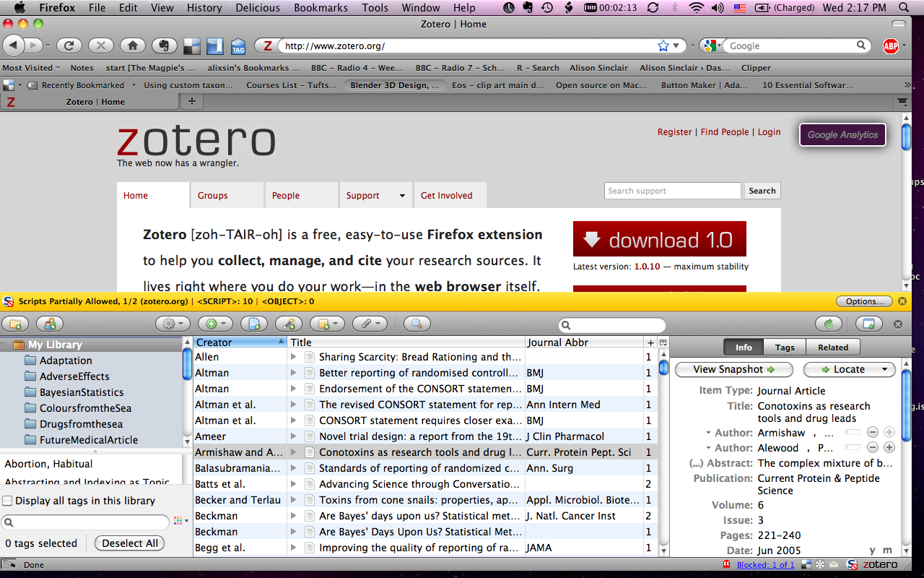Toggle name mode for Armishaw author field

[853, 432]
